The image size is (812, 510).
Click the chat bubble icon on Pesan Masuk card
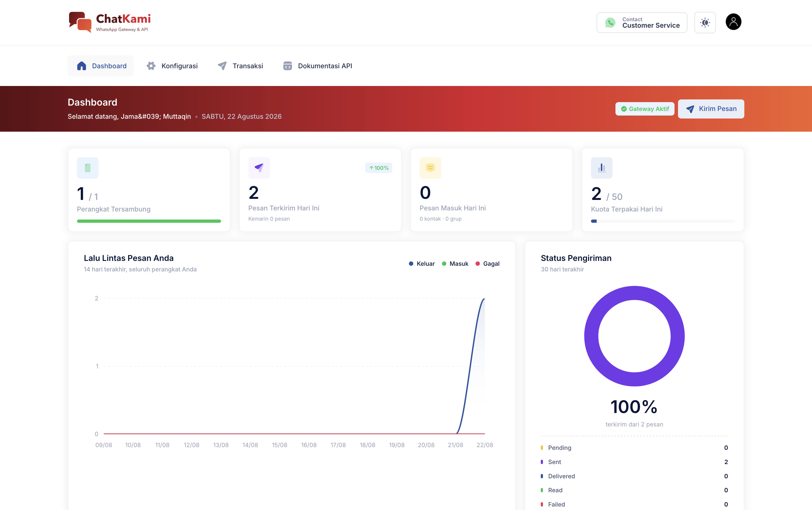pos(430,168)
